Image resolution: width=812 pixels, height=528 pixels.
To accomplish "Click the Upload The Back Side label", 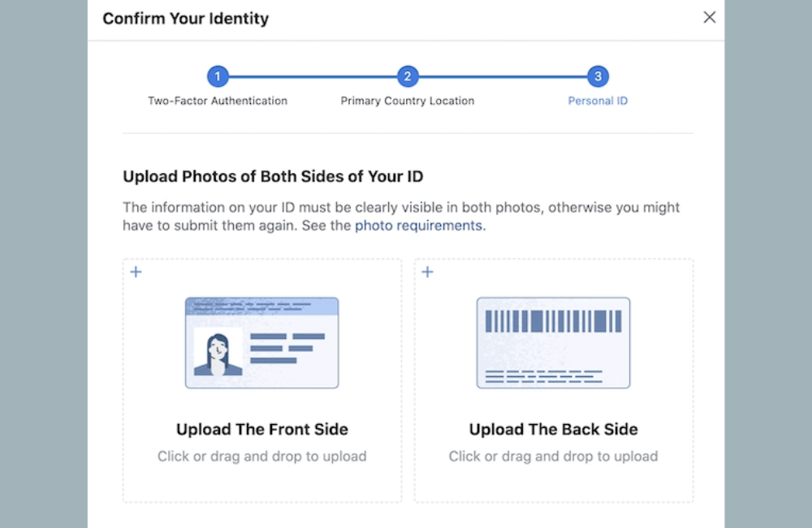I will coord(553,429).
